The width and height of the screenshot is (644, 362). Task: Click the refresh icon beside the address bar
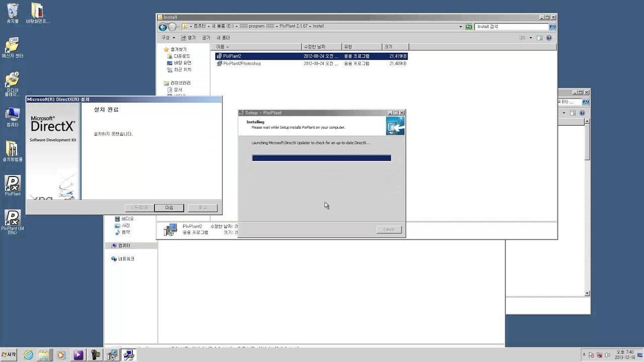click(469, 27)
